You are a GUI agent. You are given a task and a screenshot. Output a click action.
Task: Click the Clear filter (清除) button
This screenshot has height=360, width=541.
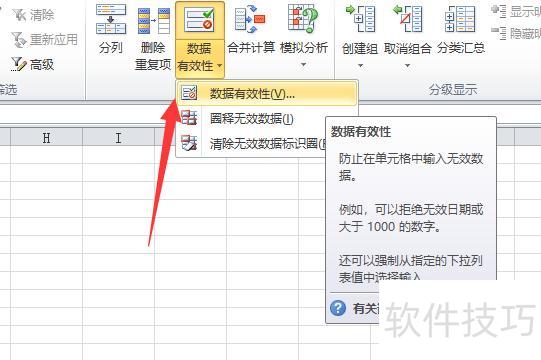33,15
